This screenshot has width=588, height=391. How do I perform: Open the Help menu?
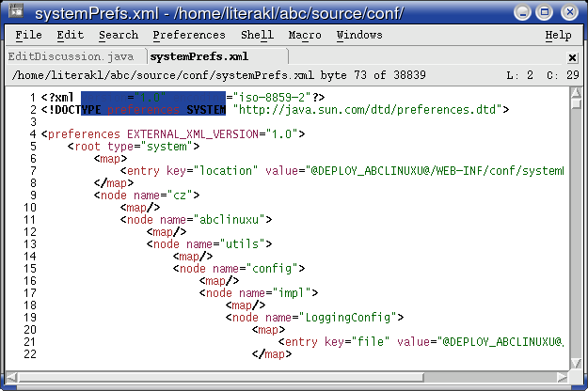pos(558,35)
